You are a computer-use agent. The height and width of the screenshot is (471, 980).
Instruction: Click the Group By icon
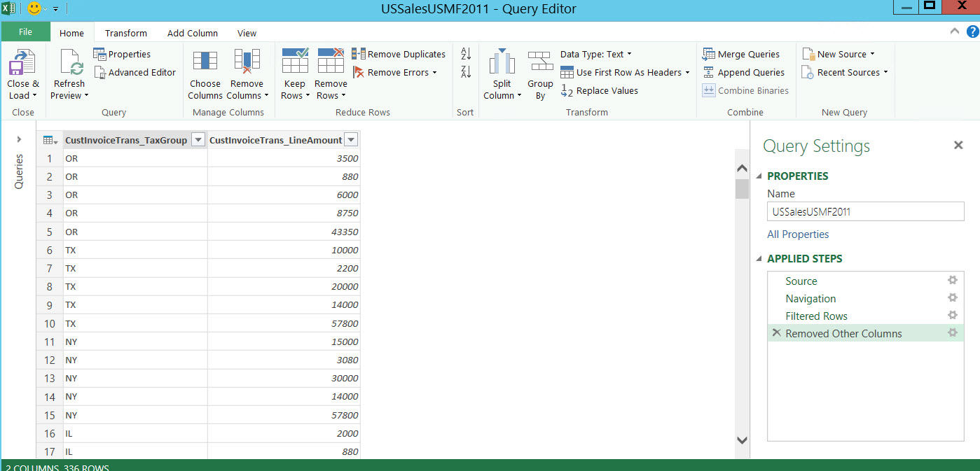click(540, 62)
